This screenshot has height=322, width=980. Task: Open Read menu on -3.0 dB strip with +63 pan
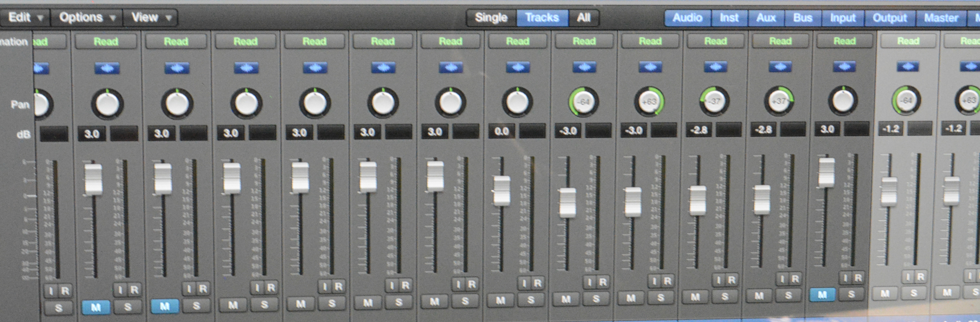pyautogui.click(x=650, y=41)
